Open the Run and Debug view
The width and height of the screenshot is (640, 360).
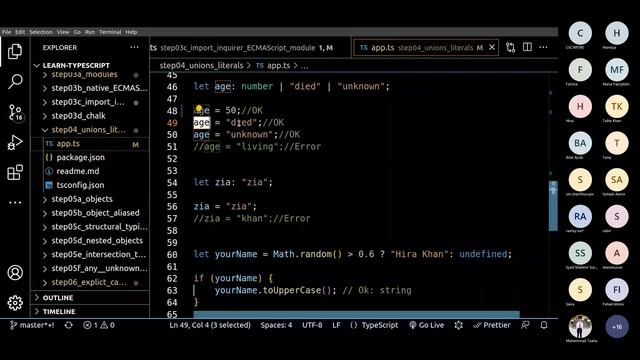click(15, 142)
